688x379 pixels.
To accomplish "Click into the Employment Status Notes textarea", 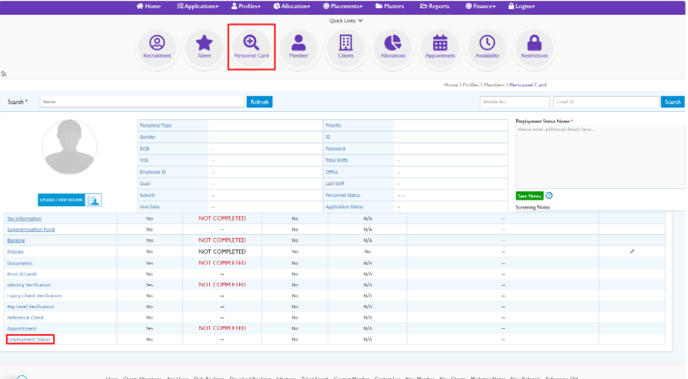I will (600, 157).
